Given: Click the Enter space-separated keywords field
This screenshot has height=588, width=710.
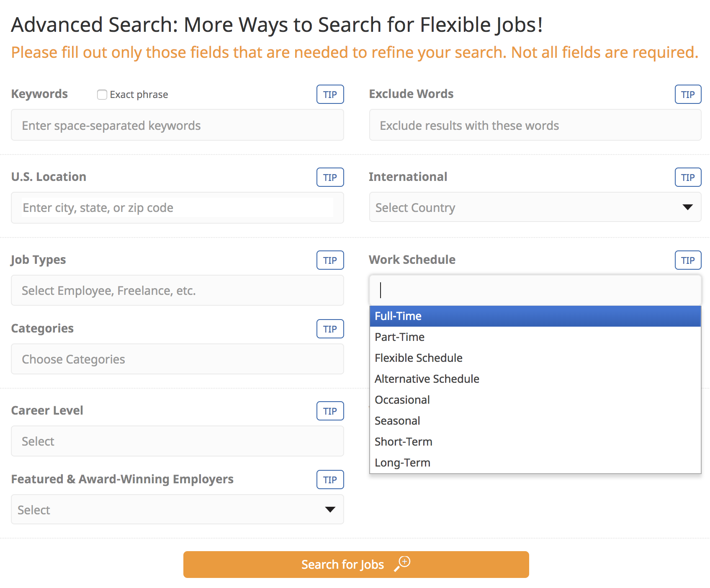Looking at the screenshot, I should tap(177, 125).
